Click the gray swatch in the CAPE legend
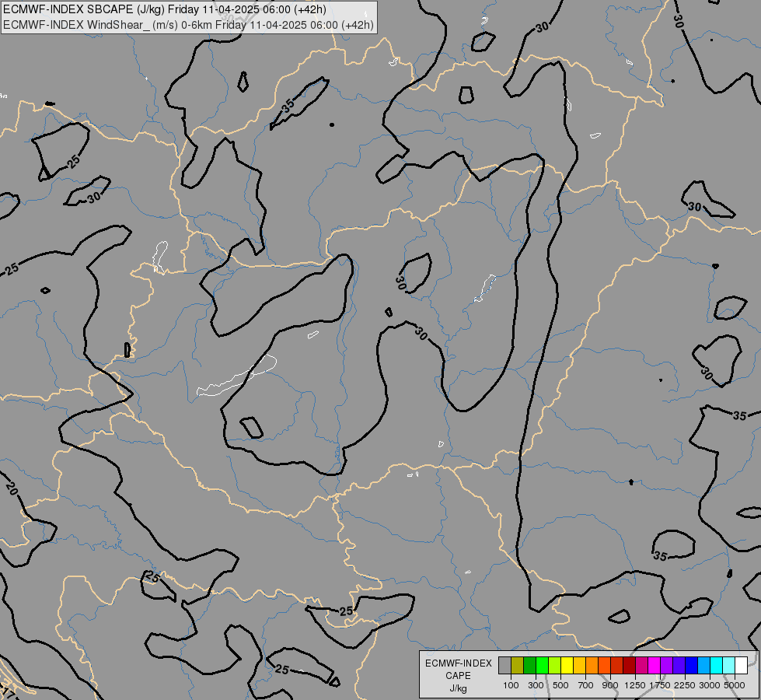 tap(504, 666)
